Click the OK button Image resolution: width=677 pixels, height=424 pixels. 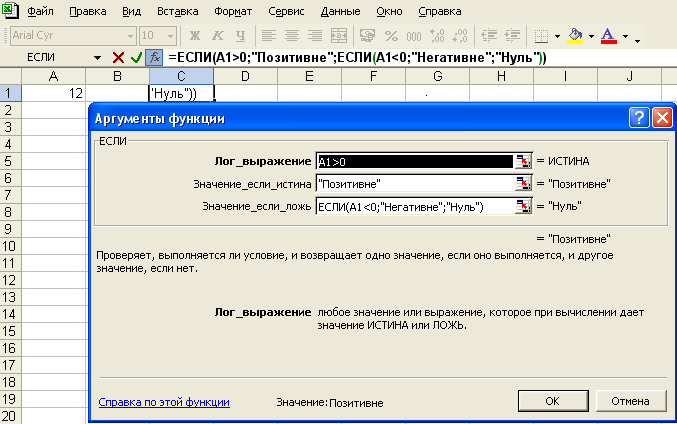pyautogui.click(x=553, y=401)
